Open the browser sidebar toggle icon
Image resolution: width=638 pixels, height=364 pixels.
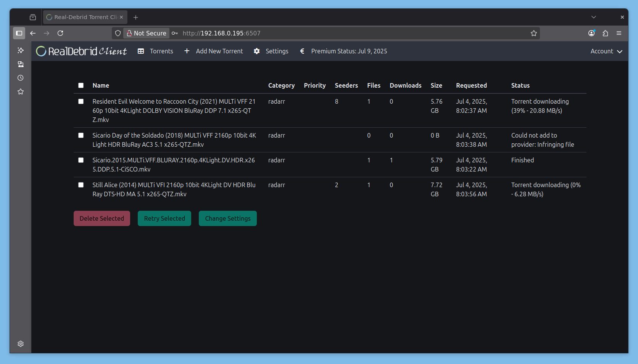19,33
